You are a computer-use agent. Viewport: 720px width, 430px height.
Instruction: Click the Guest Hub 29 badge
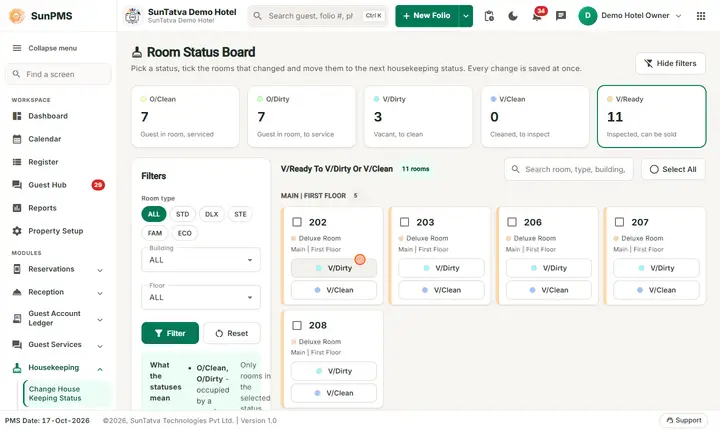tap(98, 185)
